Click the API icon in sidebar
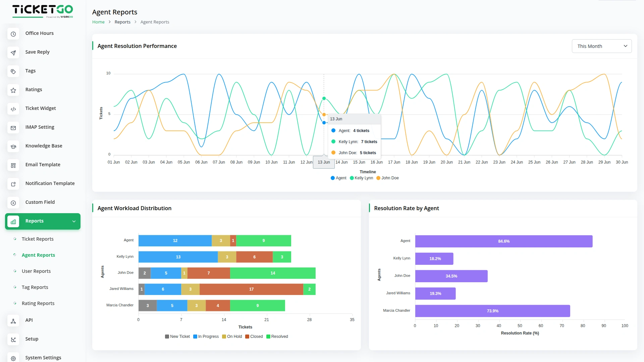 pyautogui.click(x=13, y=321)
